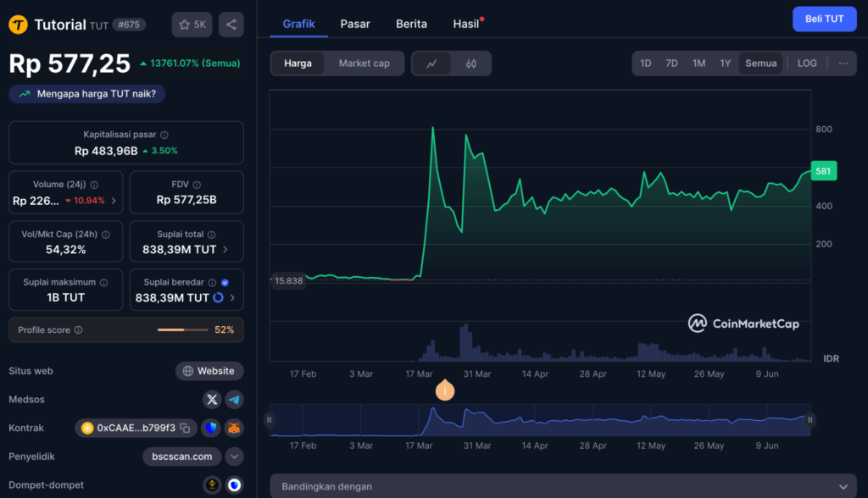Click the blue shield icon beside contract
The height and width of the screenshot is (498, 868).
(x=211, y=428)
